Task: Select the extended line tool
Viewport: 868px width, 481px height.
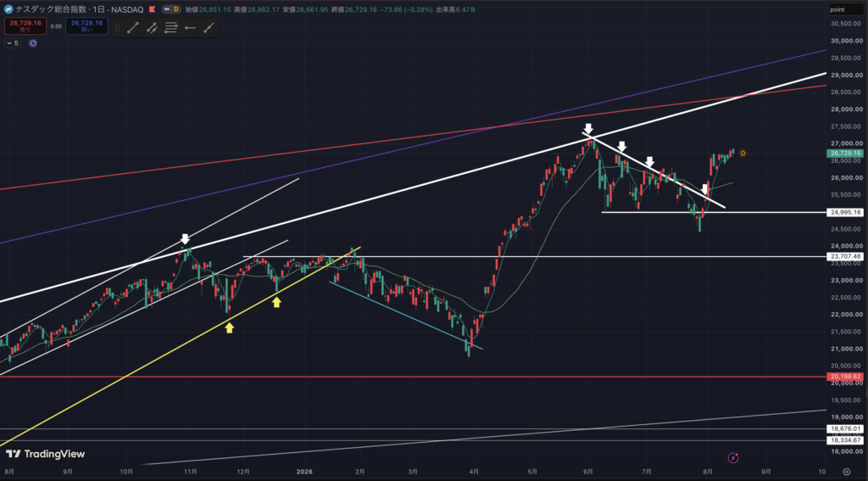Action: [x=209, y=28]
